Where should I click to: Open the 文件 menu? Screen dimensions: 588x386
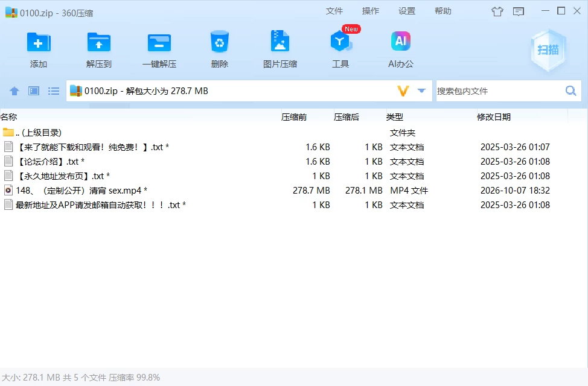pos(334,11)
